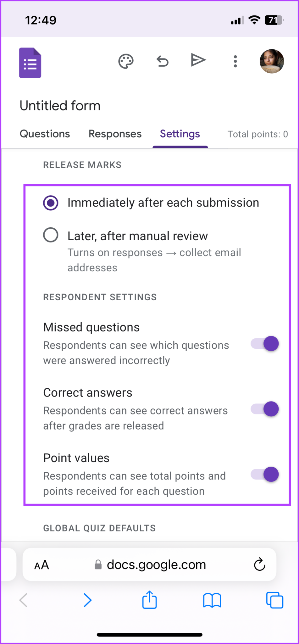
Task: Select Immediately after each submission
Action: click(51, 203)
